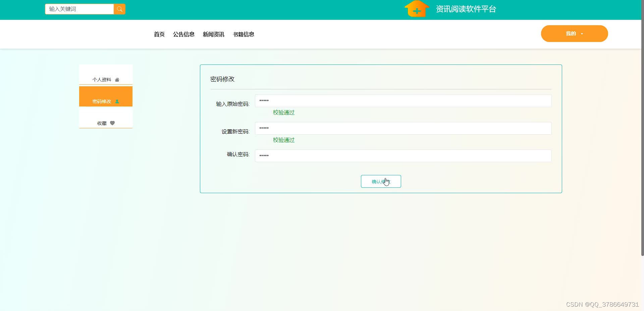Image resolution: width=644 pixels, height=311 pixels.
Task: Click the 确认密码: label
Action: pyautogui.click(x=238, y=154)
